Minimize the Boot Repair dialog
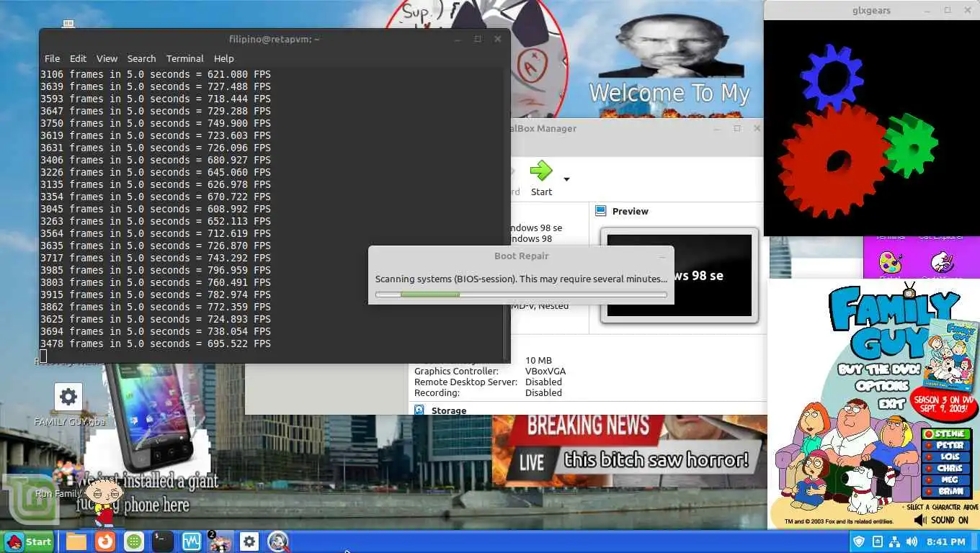980x553 pixels. 661,256
